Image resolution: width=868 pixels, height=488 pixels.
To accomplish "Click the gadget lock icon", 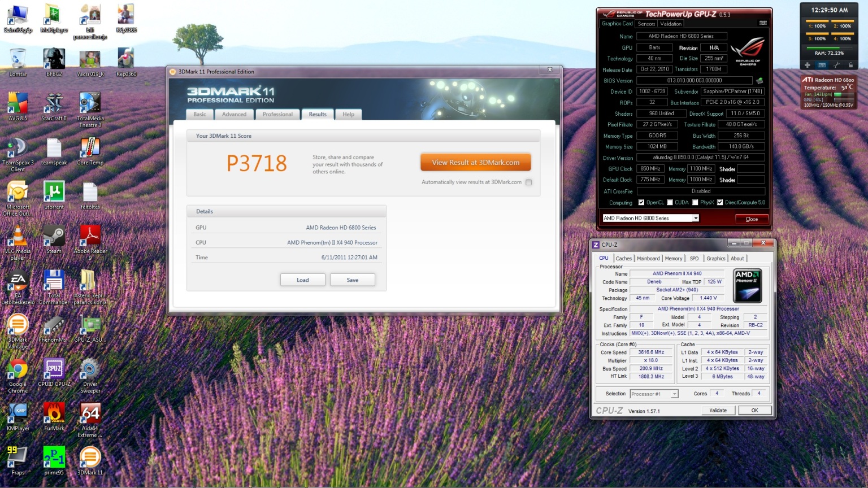I will click(x=850, y=65).
